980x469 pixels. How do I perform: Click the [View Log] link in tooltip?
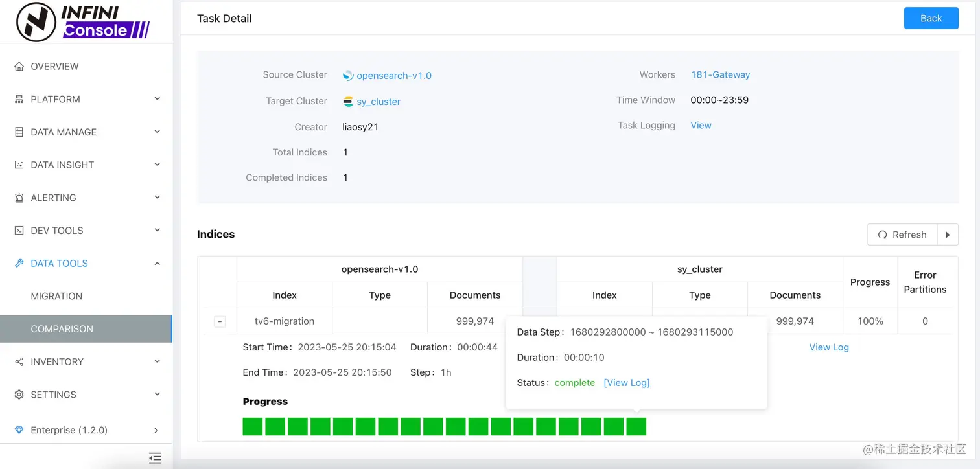click(x=626, y=383)
